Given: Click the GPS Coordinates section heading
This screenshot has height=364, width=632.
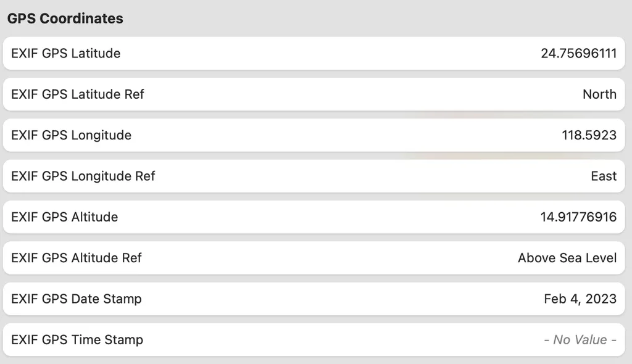Looking at the screenshot, I should point(65,19).
